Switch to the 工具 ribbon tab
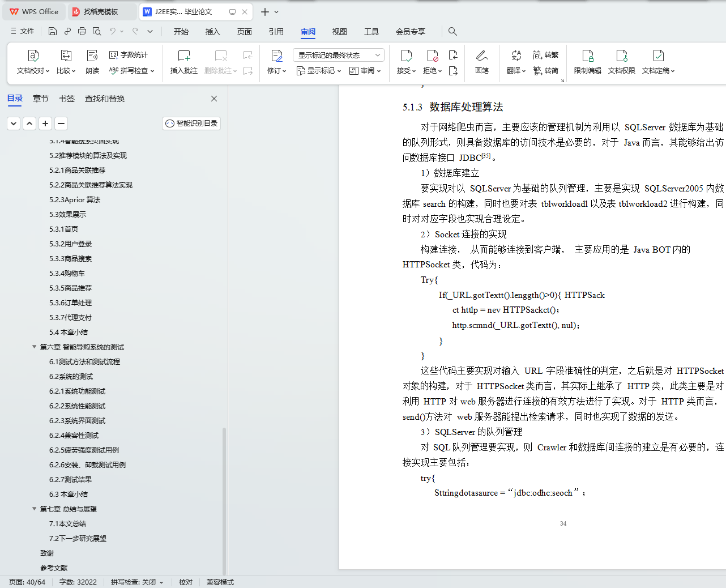 coord(371,32)
